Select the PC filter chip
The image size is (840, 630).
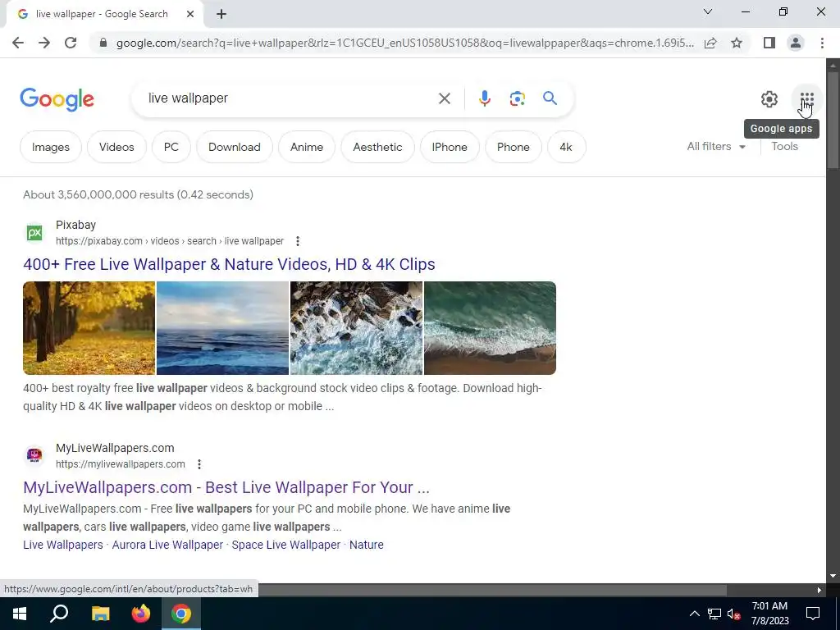tap(171, 147)
